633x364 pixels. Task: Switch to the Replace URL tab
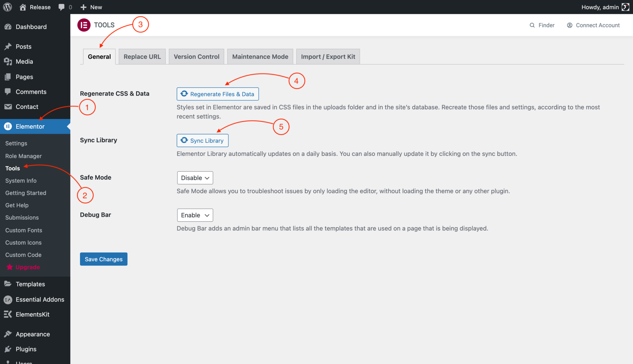coord(142,56)
